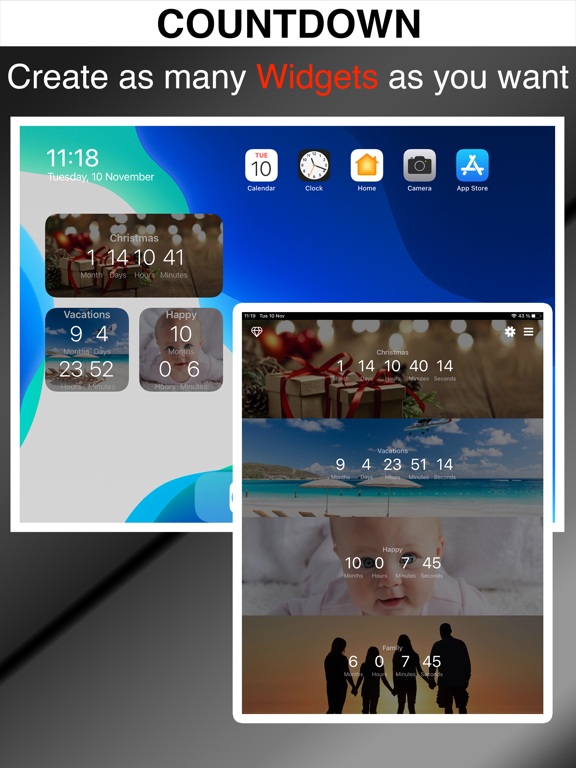
Task: Click the 11:18 lock screen time
Action: point(72,158)
